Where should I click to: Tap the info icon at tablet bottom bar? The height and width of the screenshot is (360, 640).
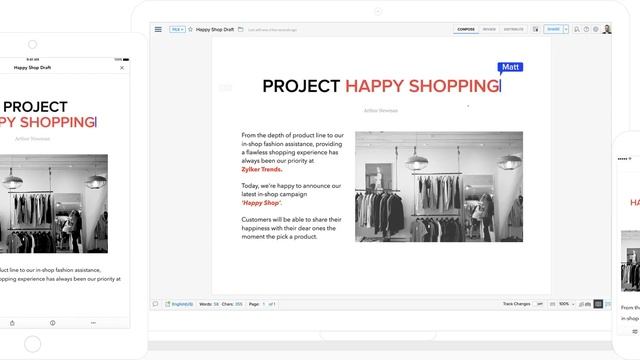tap(53, 323)
